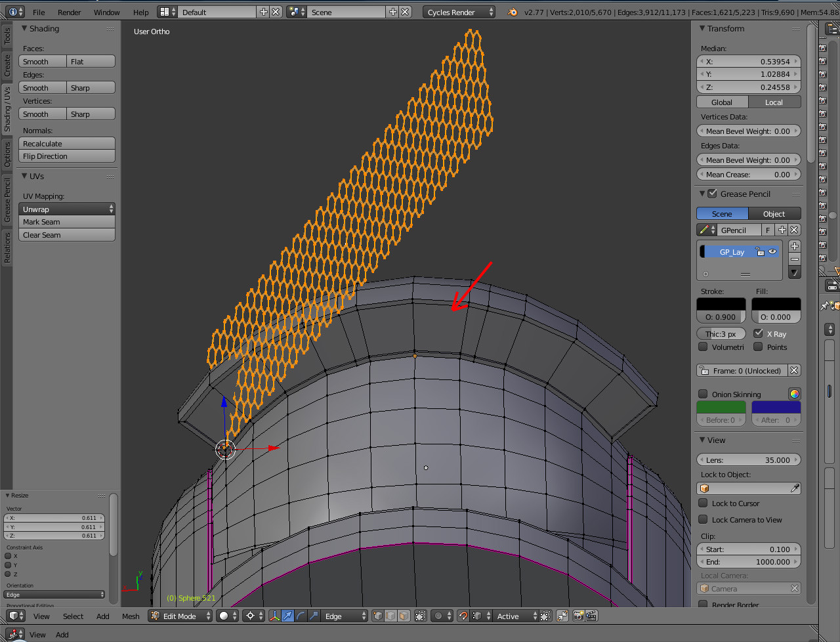Select the translate manipulator arrow icon
Viewport: 840px width, 642px height.
287,616
